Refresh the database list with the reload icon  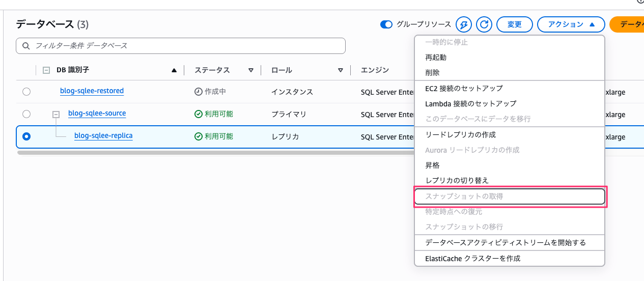pos(484,24)
